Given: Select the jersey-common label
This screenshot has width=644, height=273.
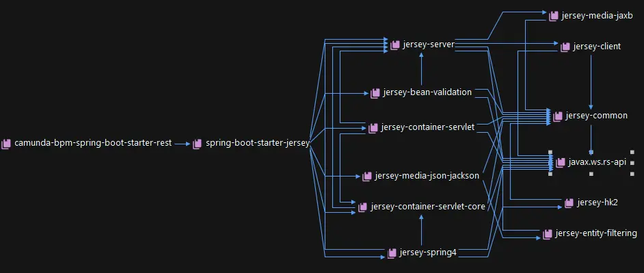Looking at the screenshot, I should (596, 116).
